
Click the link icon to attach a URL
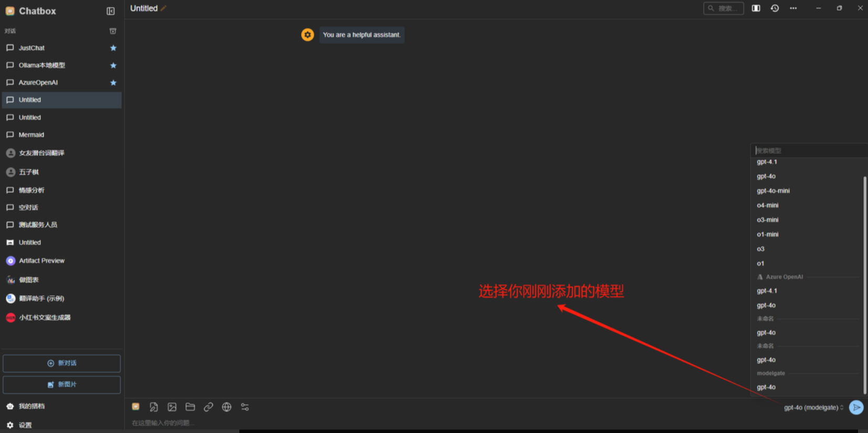(x=208, y=407)
